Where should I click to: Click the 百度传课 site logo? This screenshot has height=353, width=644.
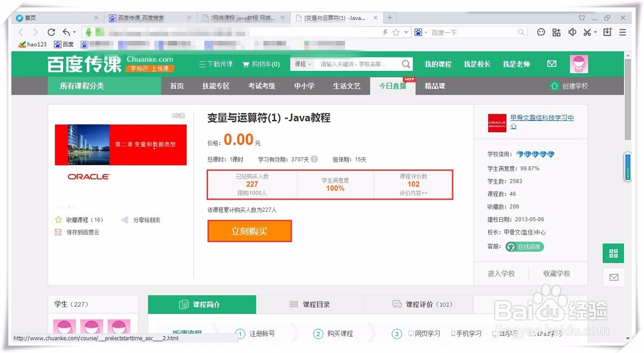pos(84,64)
